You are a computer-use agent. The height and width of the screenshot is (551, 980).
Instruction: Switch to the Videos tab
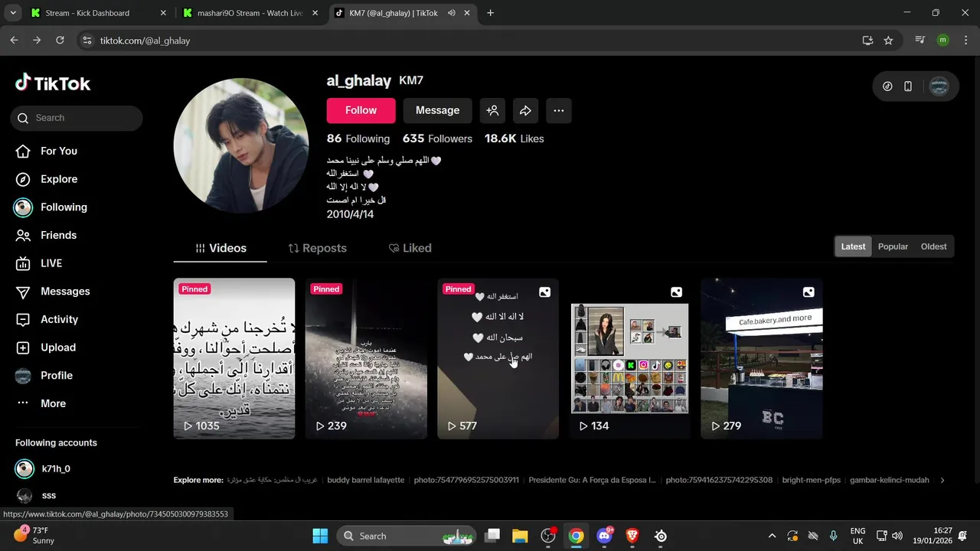pos(220,248)
